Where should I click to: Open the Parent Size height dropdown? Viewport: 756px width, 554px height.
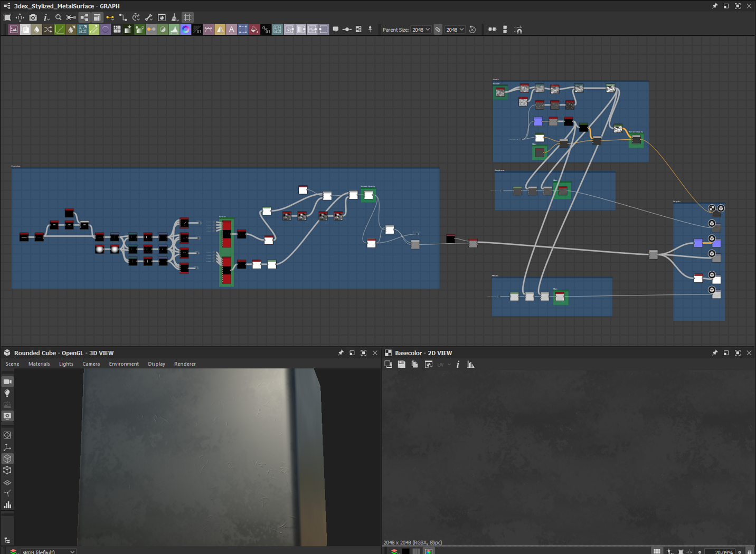455,30
